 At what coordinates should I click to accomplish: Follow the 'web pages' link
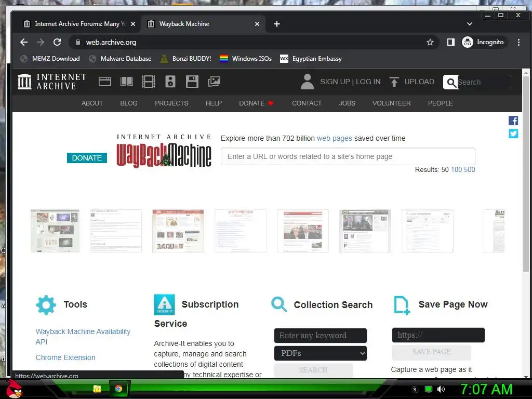(334, 138)
